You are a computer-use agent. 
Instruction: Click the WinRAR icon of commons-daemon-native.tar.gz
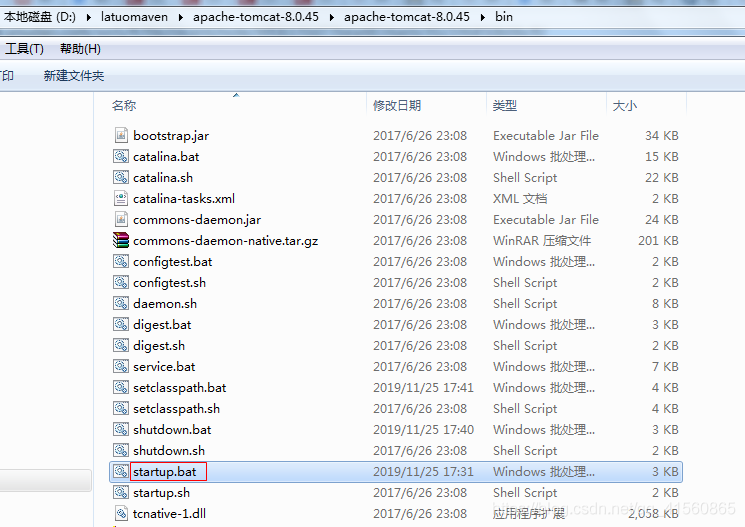121,240
